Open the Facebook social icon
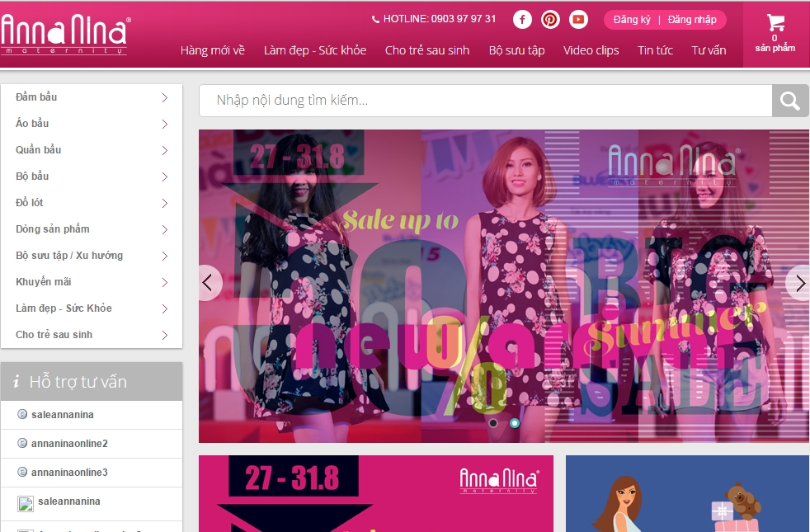The image size is (810, 532). tap(522, 20)
